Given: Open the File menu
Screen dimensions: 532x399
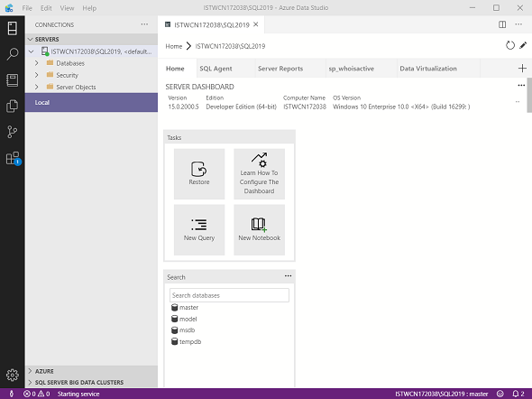Looking at the screenshot, I should point(27,8).
